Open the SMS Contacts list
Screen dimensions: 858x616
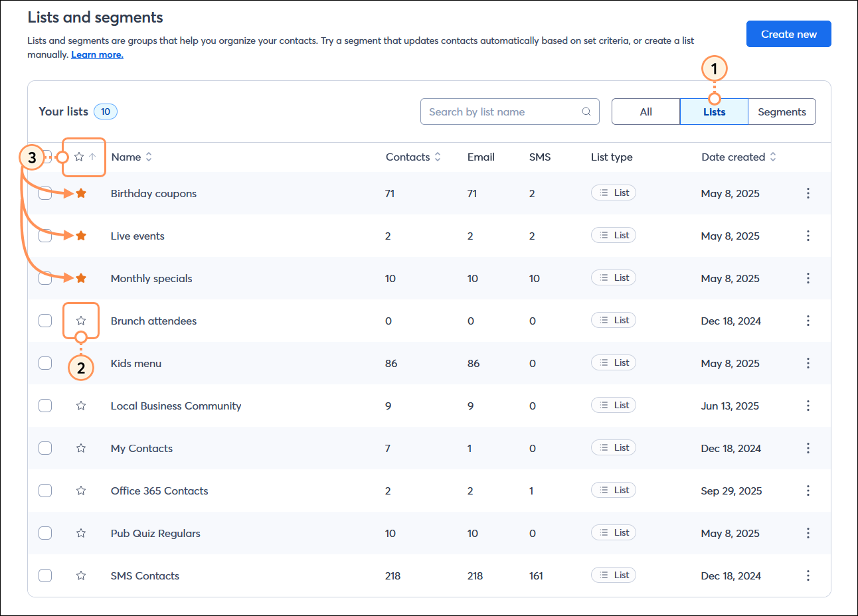tap(145, 576)
